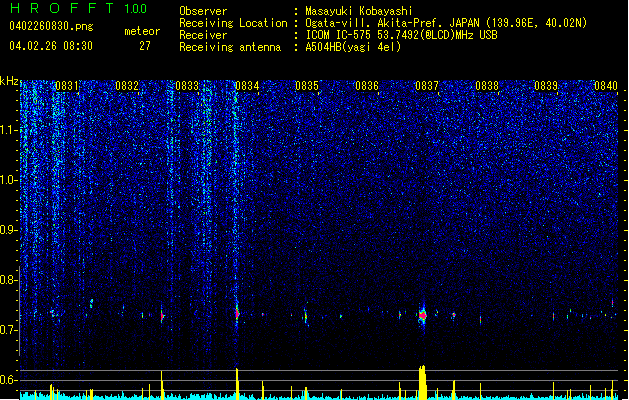This screenshot has width=629, height=400.
Task: Click the 0840 time marker
Action: tap(606, 86)
